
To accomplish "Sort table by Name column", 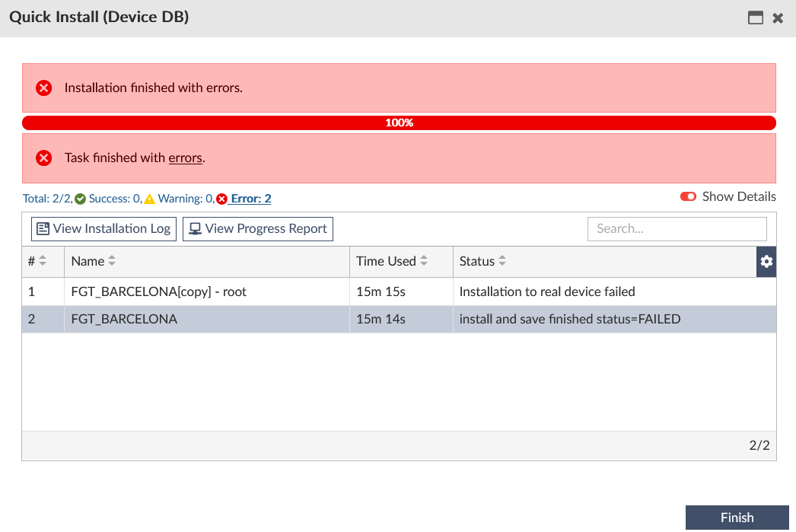I will (x=112, y=261).
